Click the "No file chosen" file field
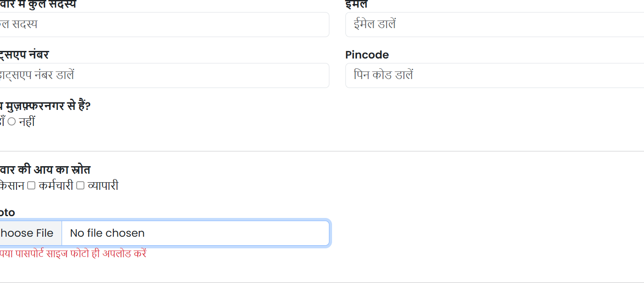Image resolution: width=644 pixels, height=293 pixels. click(195, 233)
